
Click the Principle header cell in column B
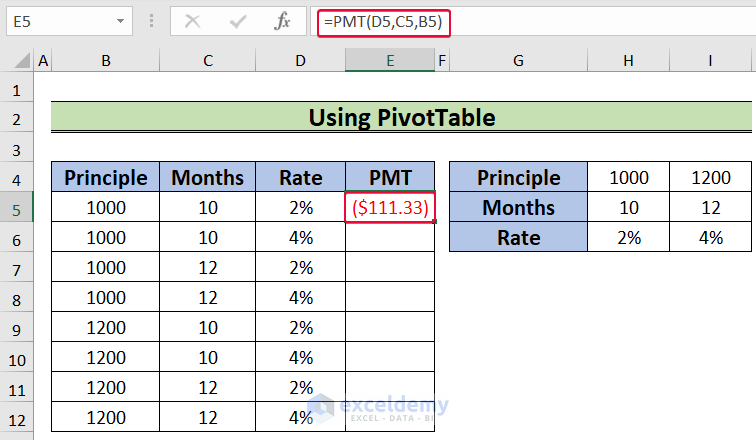[106, 178]
